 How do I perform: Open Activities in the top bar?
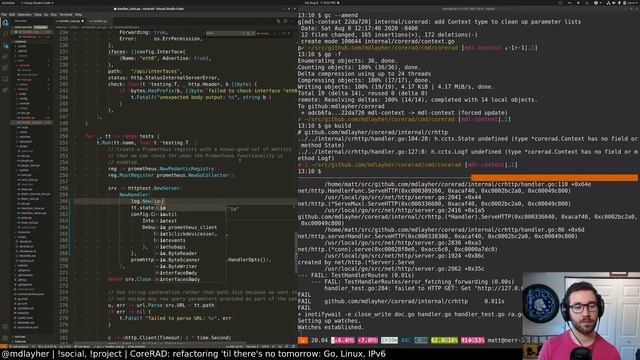click(8, 3)
